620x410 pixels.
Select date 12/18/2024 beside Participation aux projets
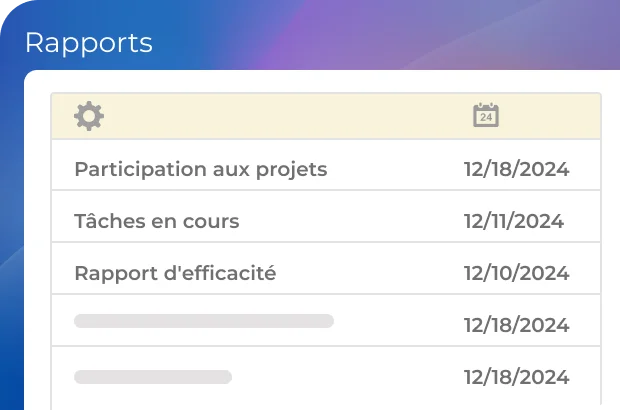pos(516,169)
